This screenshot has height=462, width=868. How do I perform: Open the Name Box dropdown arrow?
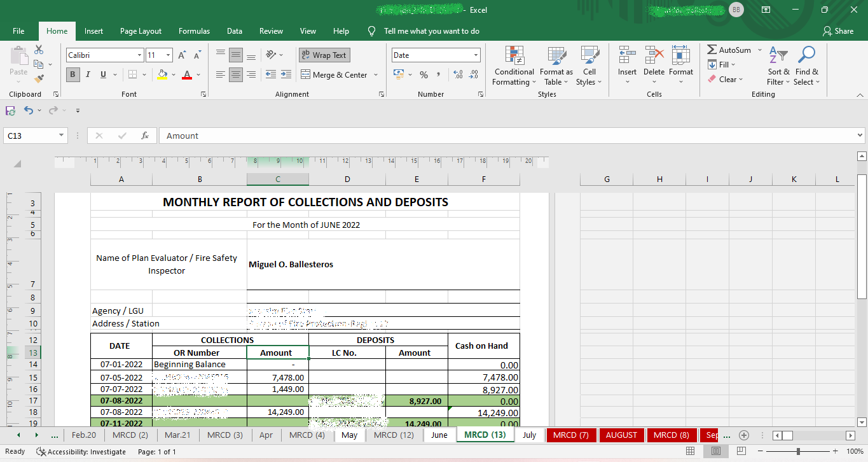coord(62,136)
